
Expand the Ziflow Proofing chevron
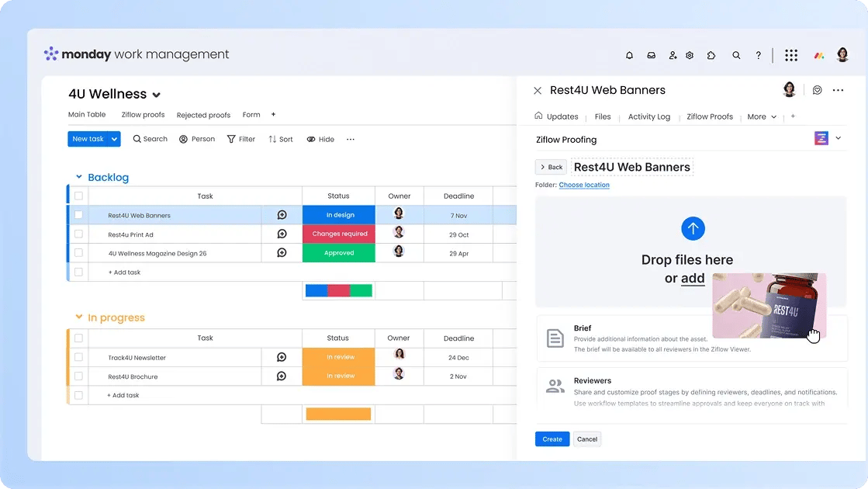838,138
